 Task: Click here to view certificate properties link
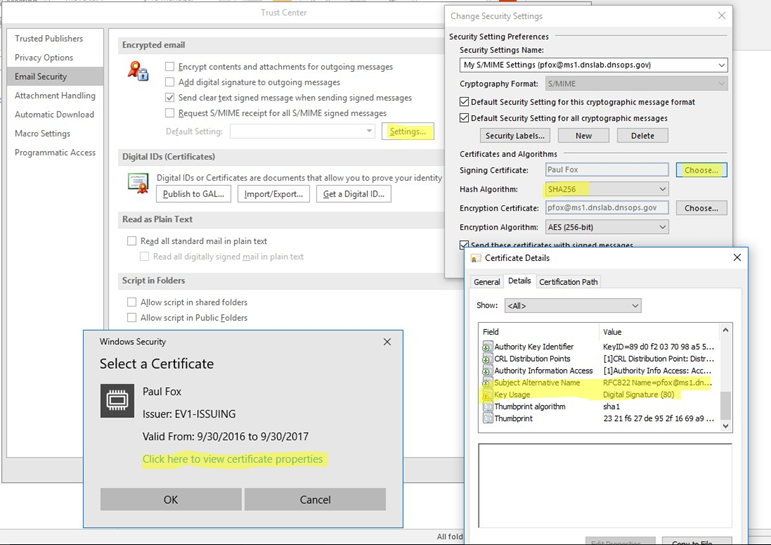[233, 459]
